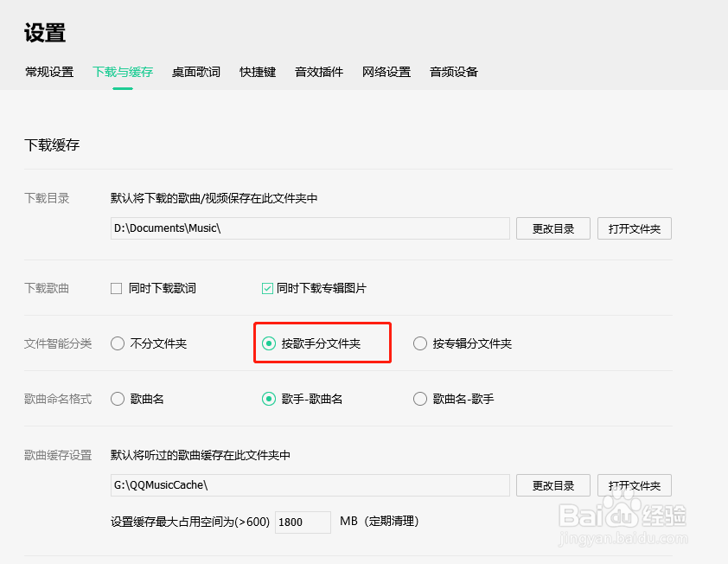
Task: Click the G:\QQMusicCache\ cache path field
Action: tap(310, 485)
